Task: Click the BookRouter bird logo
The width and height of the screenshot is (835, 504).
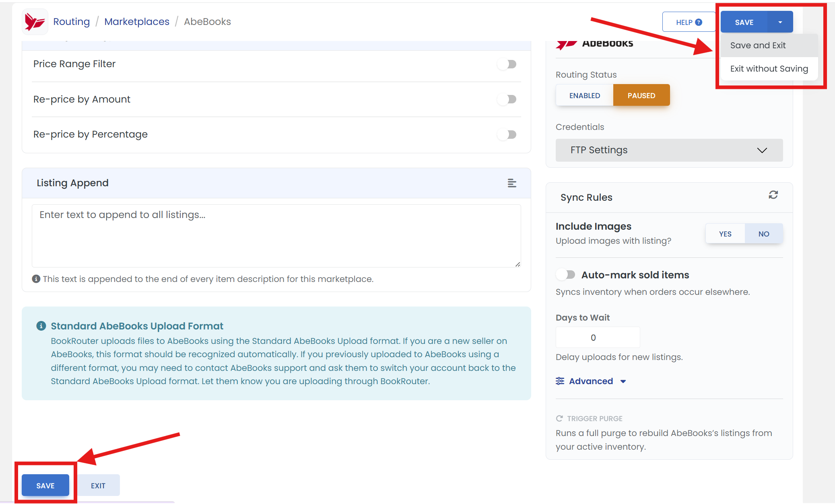Action: click(35, 22)
